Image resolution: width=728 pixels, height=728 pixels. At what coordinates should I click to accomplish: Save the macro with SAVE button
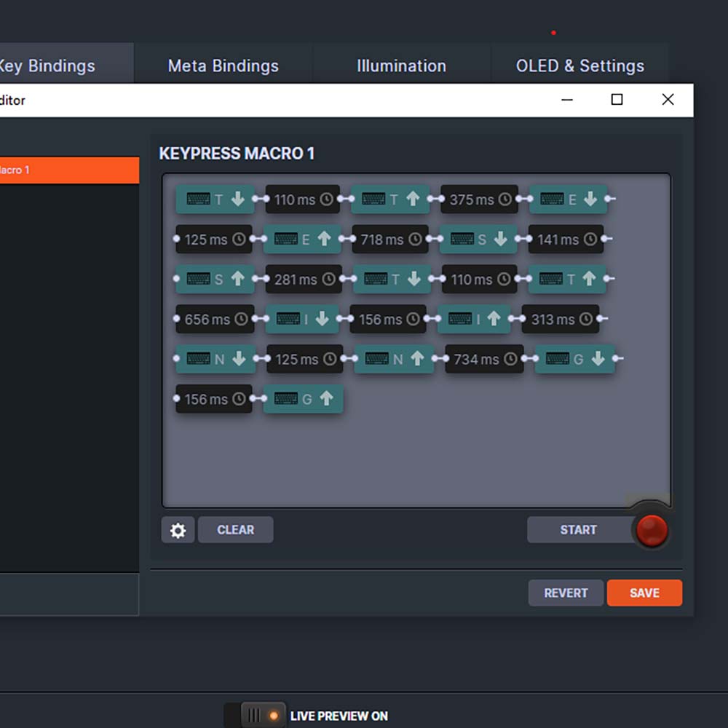pos(644,593)
